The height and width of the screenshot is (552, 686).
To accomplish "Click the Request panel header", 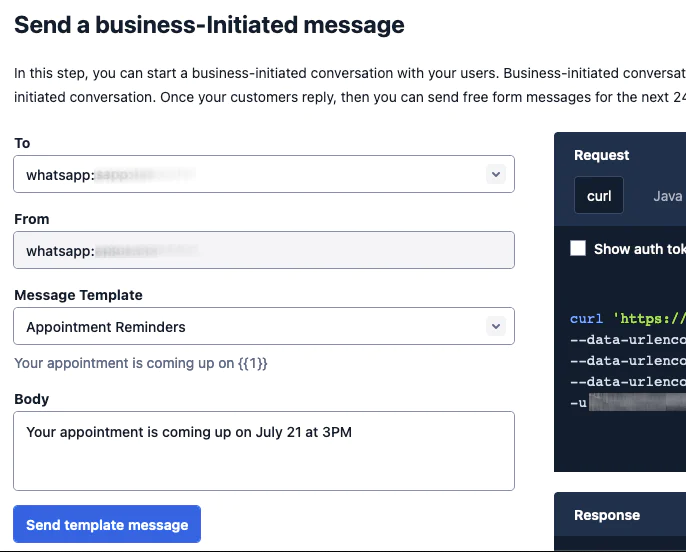I will 602,155.
